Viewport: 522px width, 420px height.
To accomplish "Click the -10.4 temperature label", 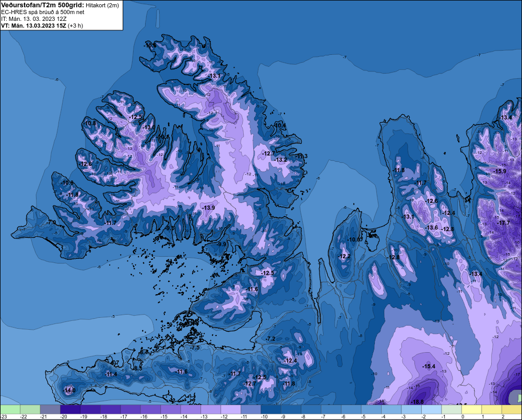I will click(280, 125).
